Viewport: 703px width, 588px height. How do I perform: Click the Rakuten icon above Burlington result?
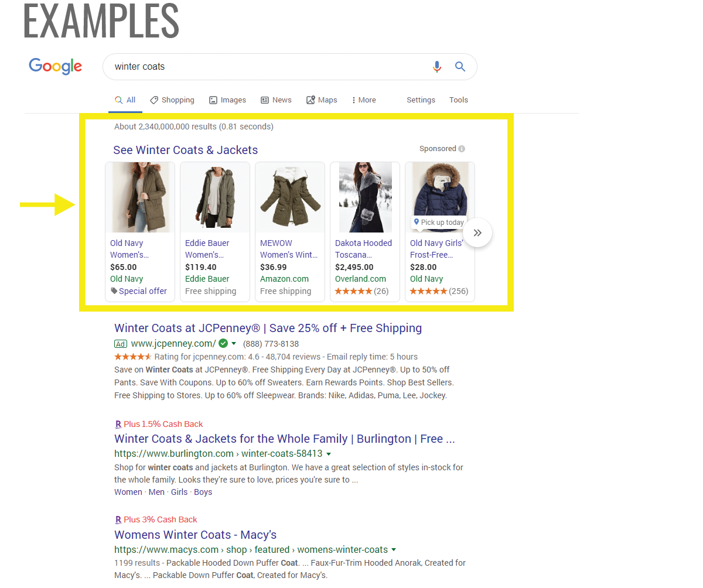tap(118, 424)
